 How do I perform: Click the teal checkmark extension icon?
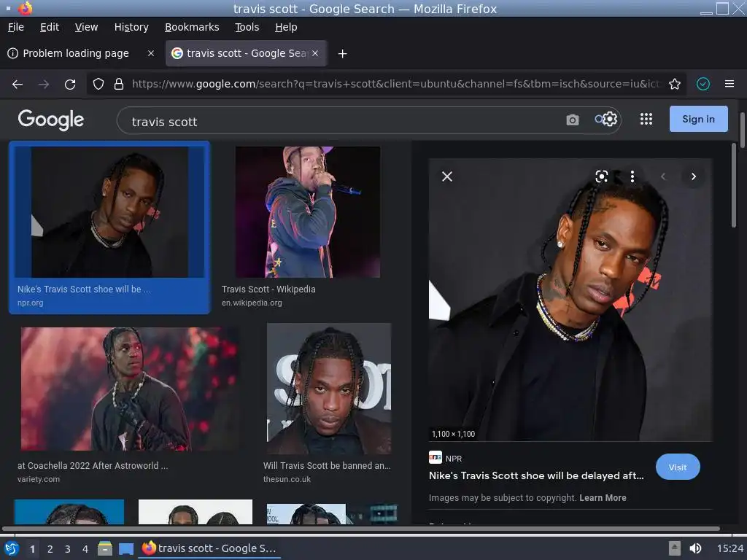(x=703, y=85)
